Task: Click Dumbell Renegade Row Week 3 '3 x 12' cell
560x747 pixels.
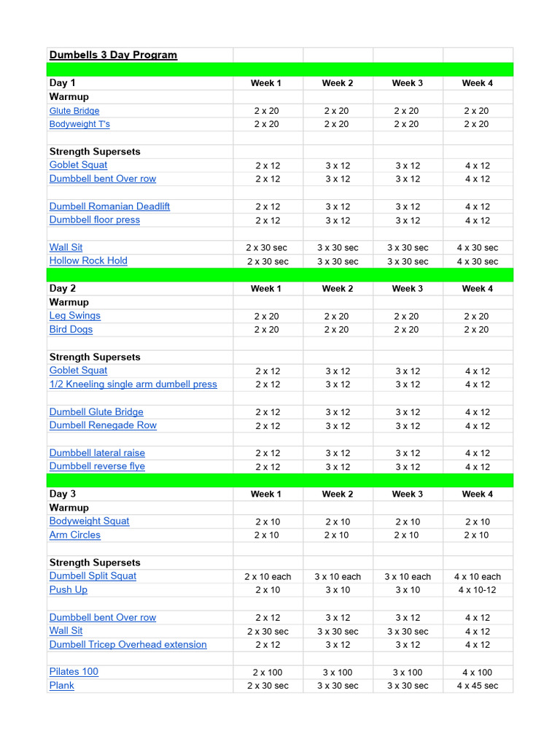Action: (x=408, y=426)
